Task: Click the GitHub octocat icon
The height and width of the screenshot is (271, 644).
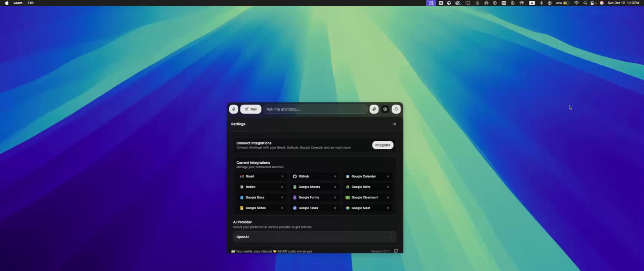Action: pyautogui.click(x=295, y=176)
